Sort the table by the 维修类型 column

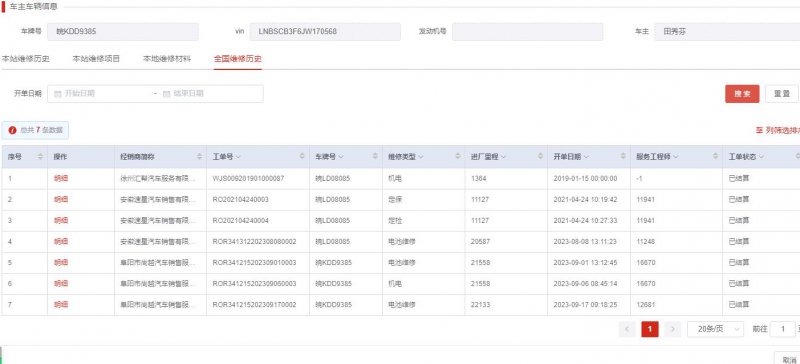458,157
